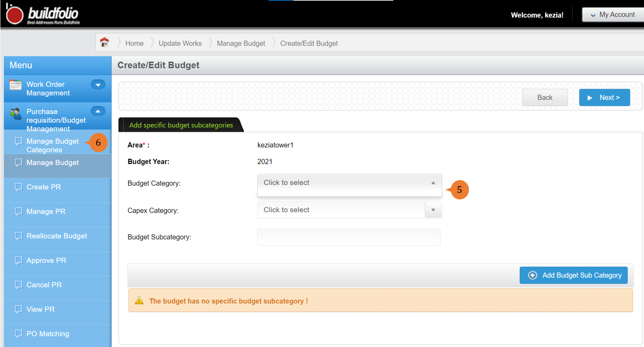644x347 pixels.
Task: Go to Manage Budget breadcrumb link
Action: [241, 43]
